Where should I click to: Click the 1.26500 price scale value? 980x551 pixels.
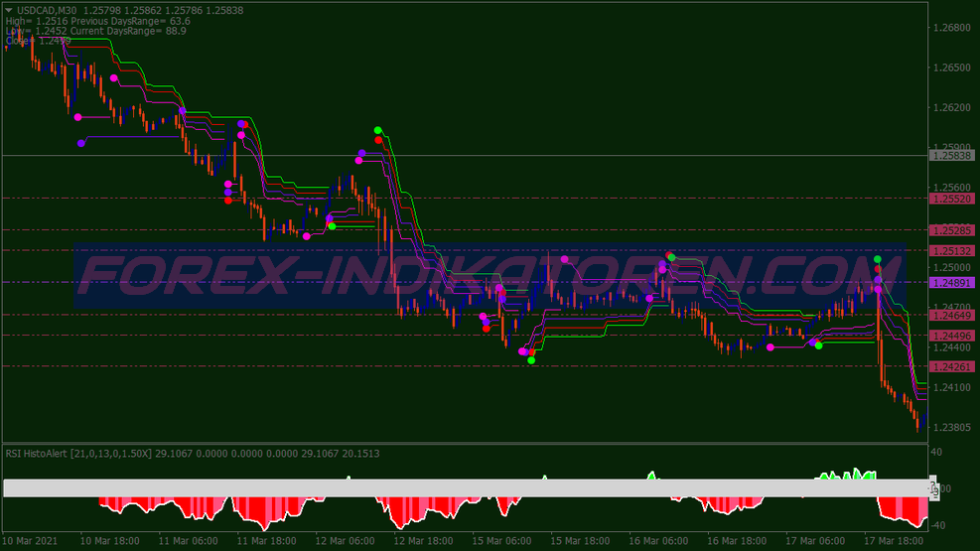(x=952, y=68)
